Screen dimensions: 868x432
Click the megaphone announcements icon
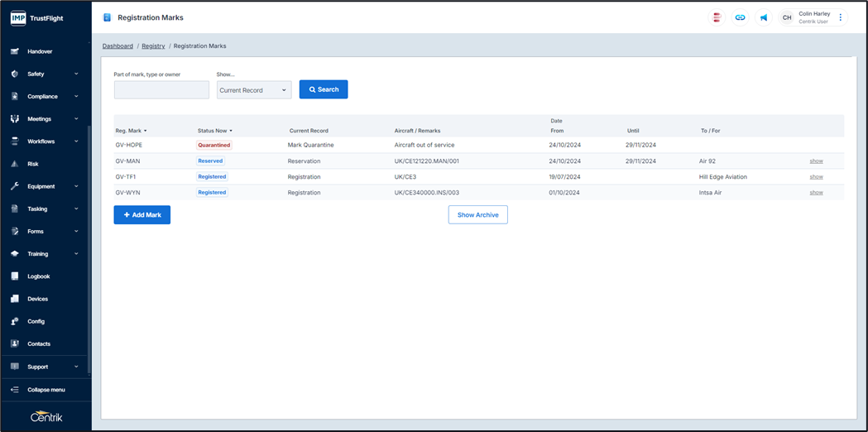764,17
